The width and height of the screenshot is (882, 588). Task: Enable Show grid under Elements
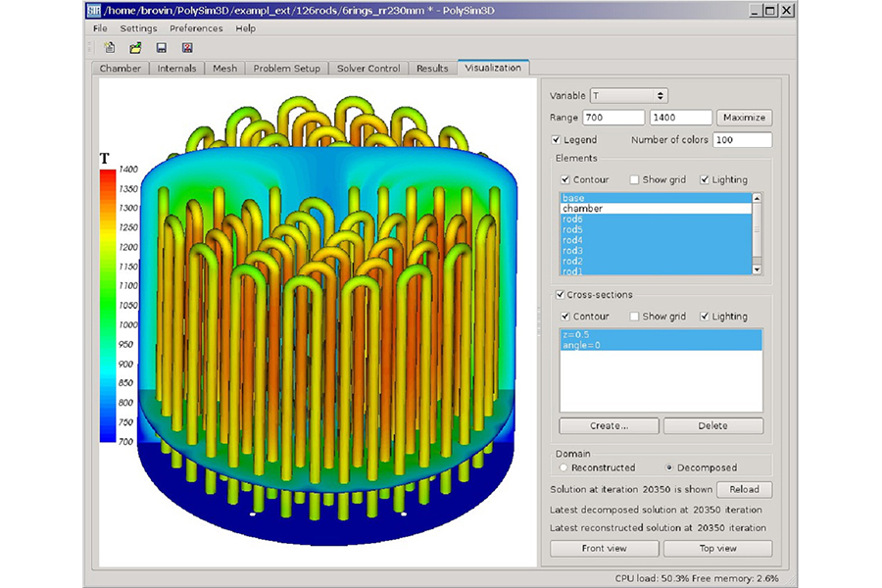pos(634,179)
